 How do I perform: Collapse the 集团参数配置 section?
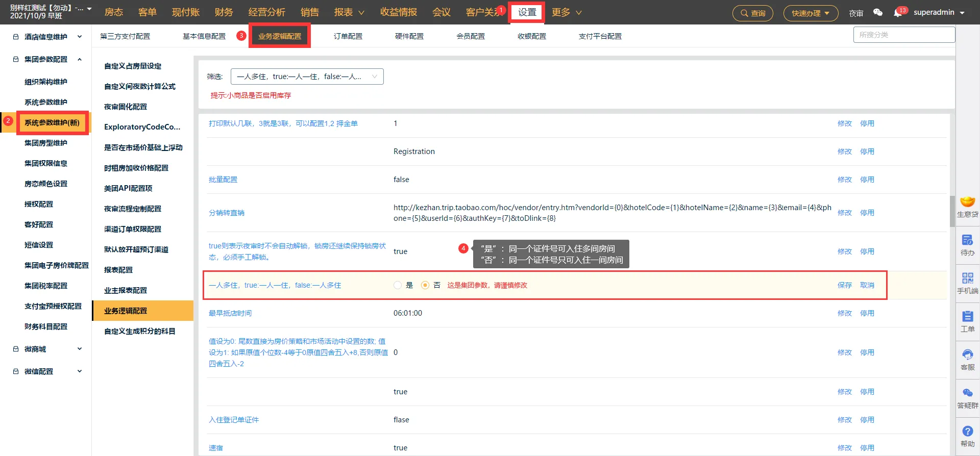(x=47, y=59)
